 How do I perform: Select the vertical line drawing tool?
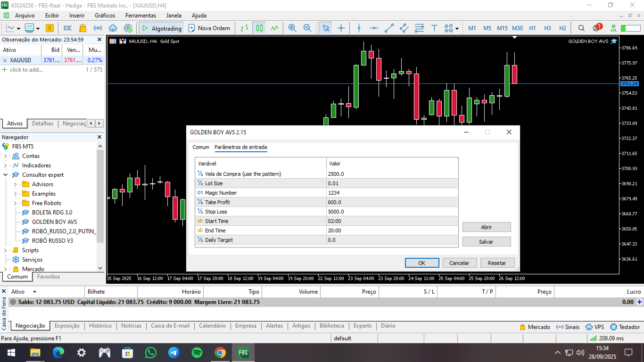359,28
